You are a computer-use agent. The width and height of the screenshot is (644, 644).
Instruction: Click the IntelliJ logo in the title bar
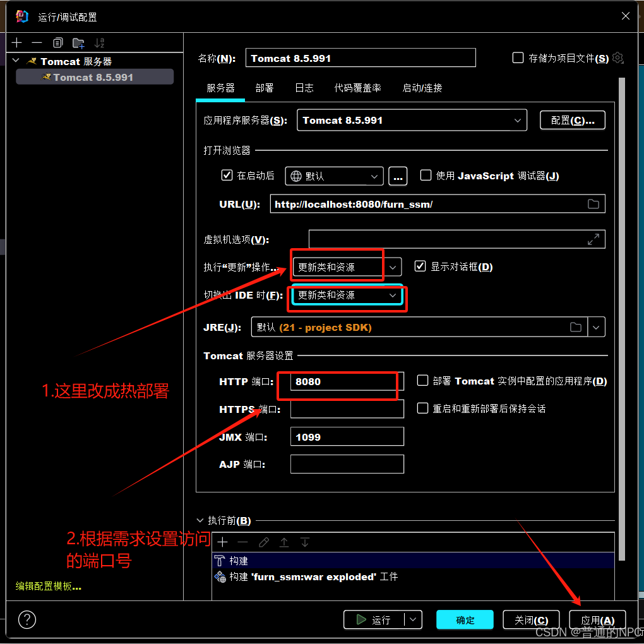21,16
